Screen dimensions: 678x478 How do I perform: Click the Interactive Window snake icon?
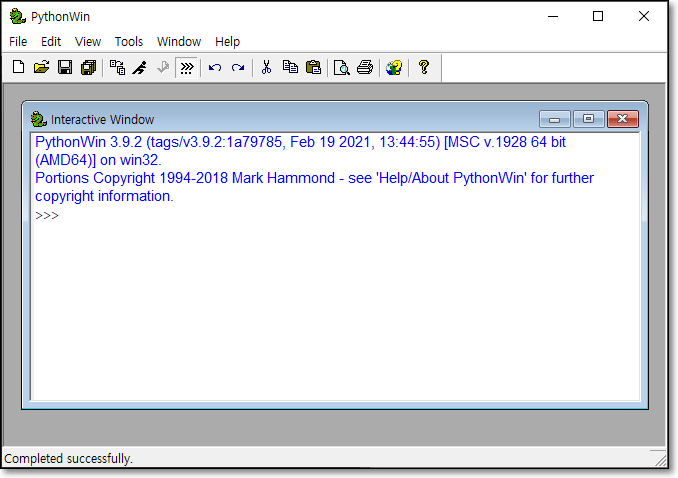[38, 119]
